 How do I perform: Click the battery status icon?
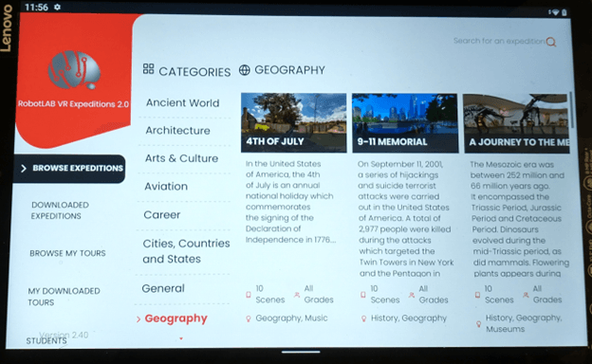[564, 12]
